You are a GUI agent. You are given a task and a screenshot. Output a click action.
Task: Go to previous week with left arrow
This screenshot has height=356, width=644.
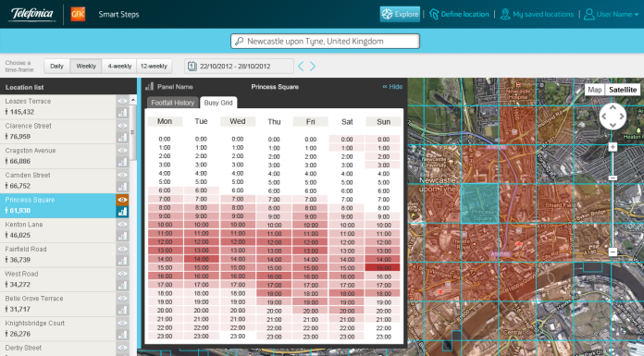301,66
